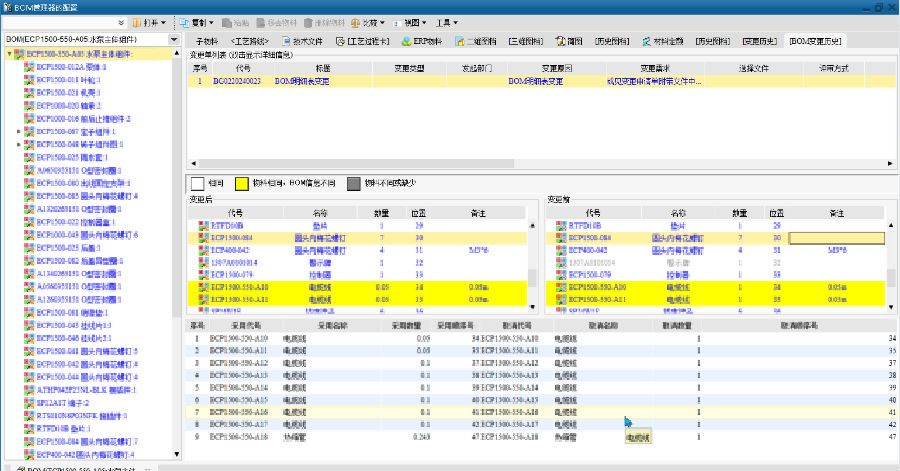Click the gray legend color swatch
The image size is (900, 471).
352,184
